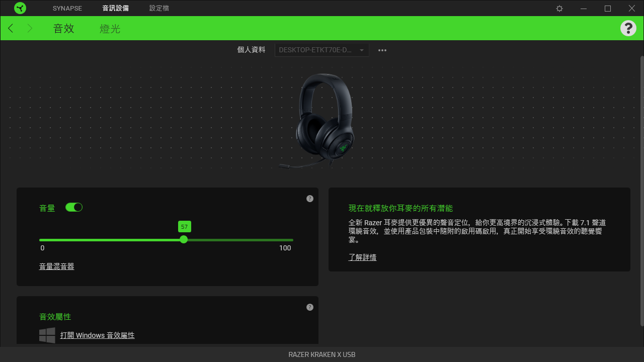Select the 音效 sub-tab

[x=64, y=29]
